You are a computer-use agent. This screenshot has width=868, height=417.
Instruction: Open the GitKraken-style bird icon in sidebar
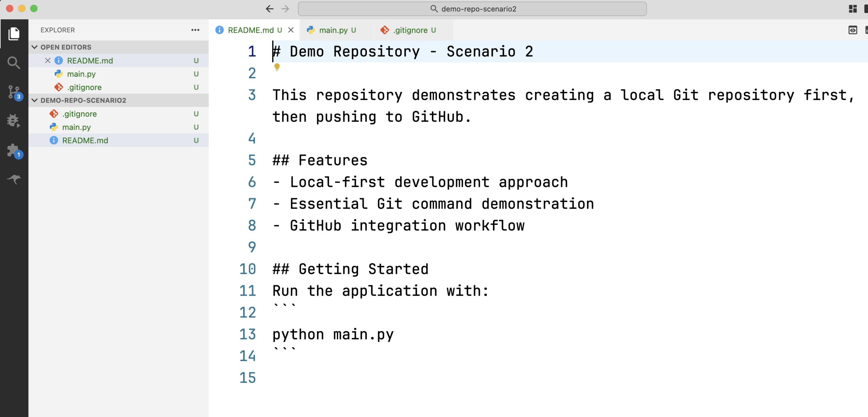[14, 179]
